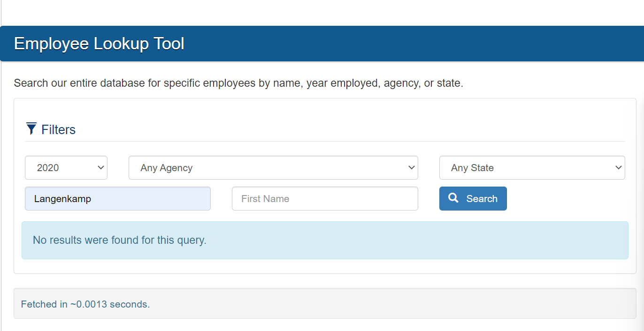Screen dimensions: 644x331
Task: Click the chevron arrow on the 2020 selector
Action: 100,168
